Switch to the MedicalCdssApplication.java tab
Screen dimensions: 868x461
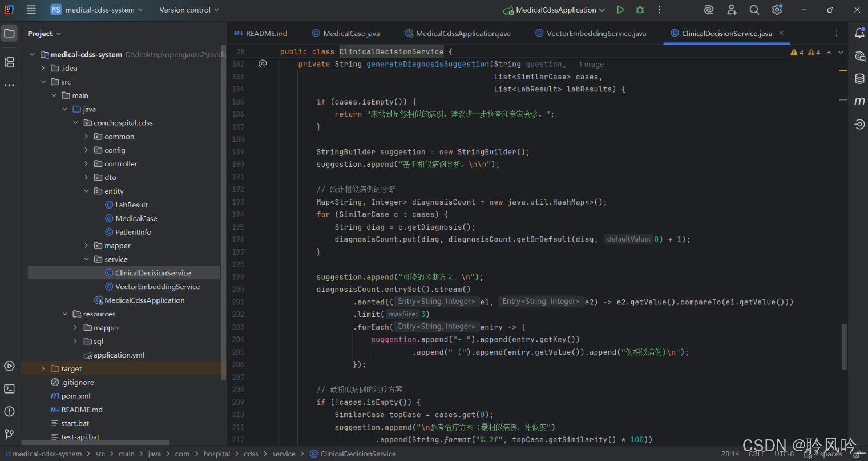click(x=458, y=33)
